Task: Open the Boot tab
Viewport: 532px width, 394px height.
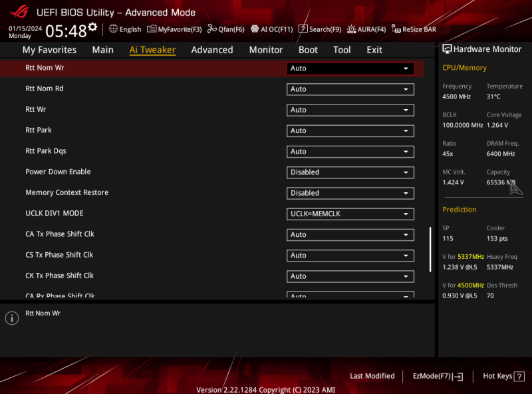Action: pos(308,50)
